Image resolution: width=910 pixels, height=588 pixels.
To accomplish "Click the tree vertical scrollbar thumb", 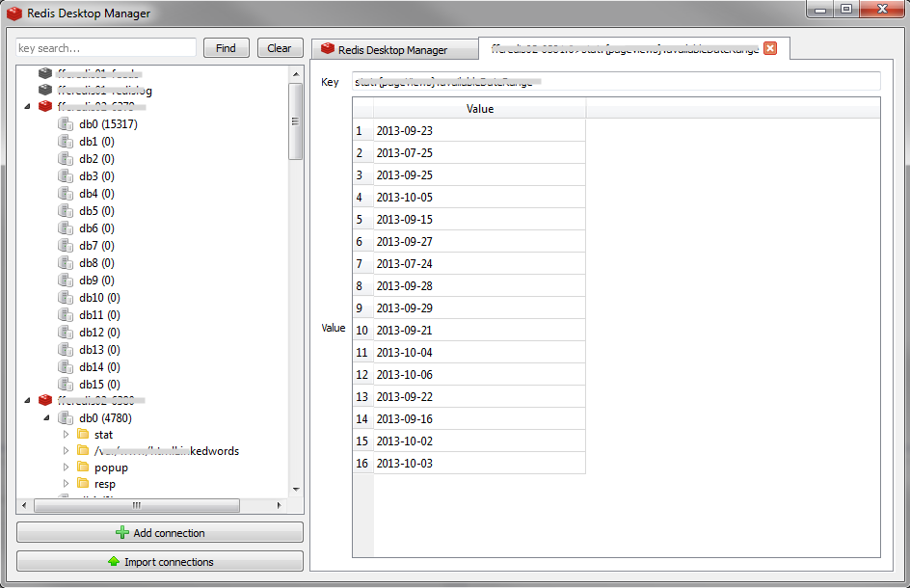I will [295, 121].
